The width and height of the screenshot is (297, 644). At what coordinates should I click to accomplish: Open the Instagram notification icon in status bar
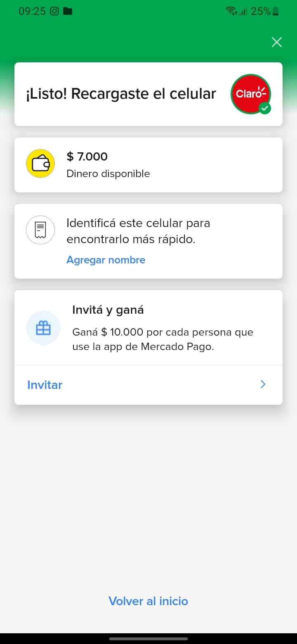(54, 11)
